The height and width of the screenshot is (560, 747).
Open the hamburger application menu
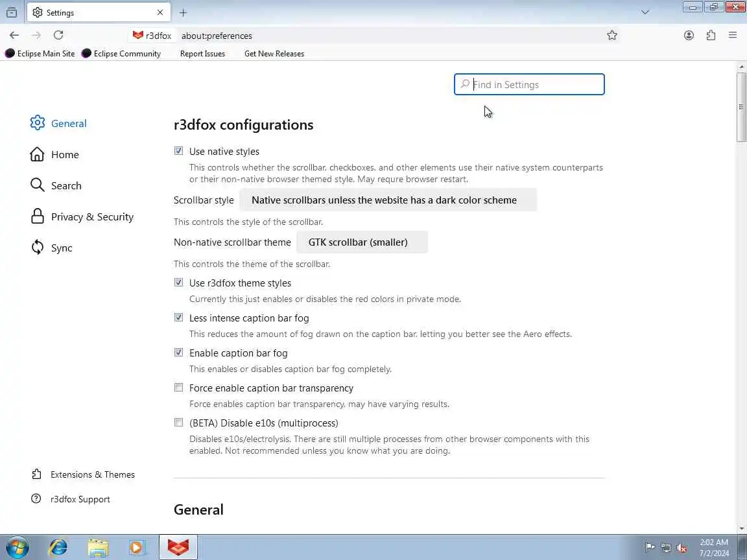(733, 35)
